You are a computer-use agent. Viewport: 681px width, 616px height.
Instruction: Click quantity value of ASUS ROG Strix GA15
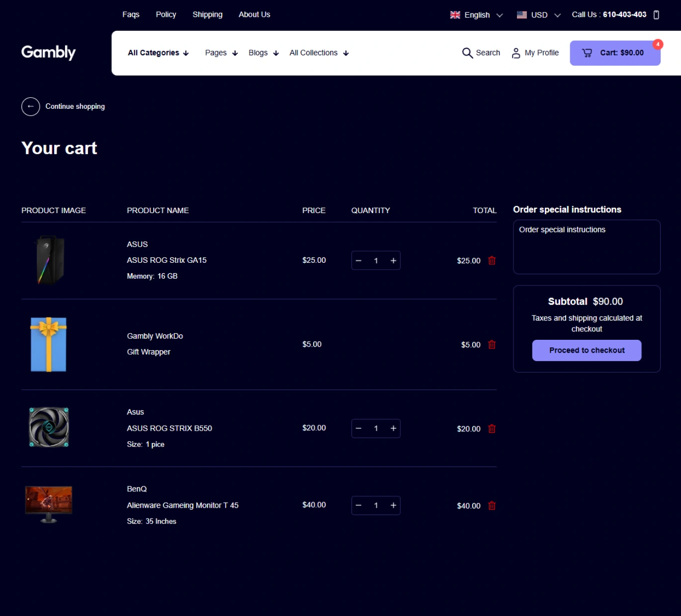[376, 260]
